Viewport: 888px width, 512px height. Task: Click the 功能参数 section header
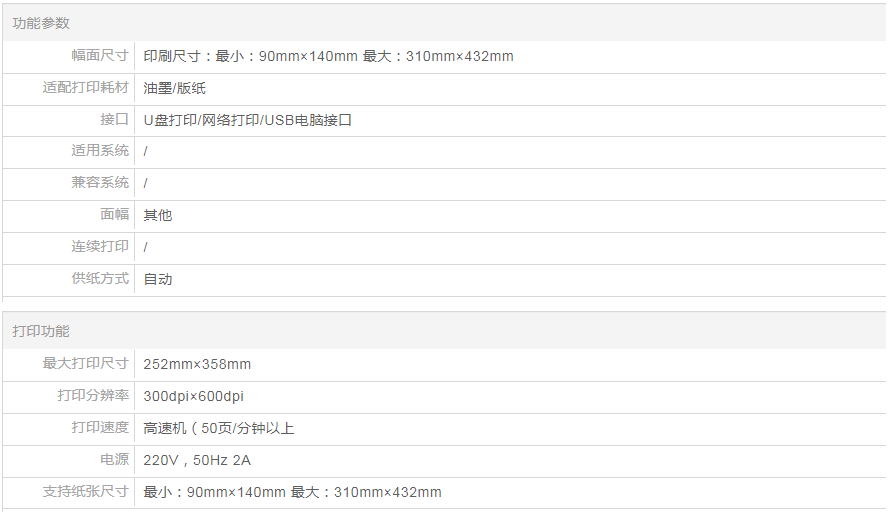click(41, 23)
